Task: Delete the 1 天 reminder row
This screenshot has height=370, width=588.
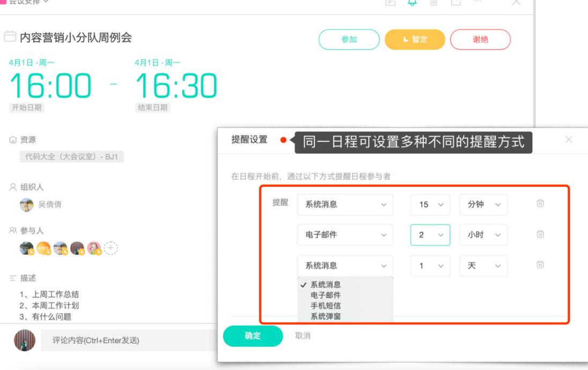Action: click(540, 265)
